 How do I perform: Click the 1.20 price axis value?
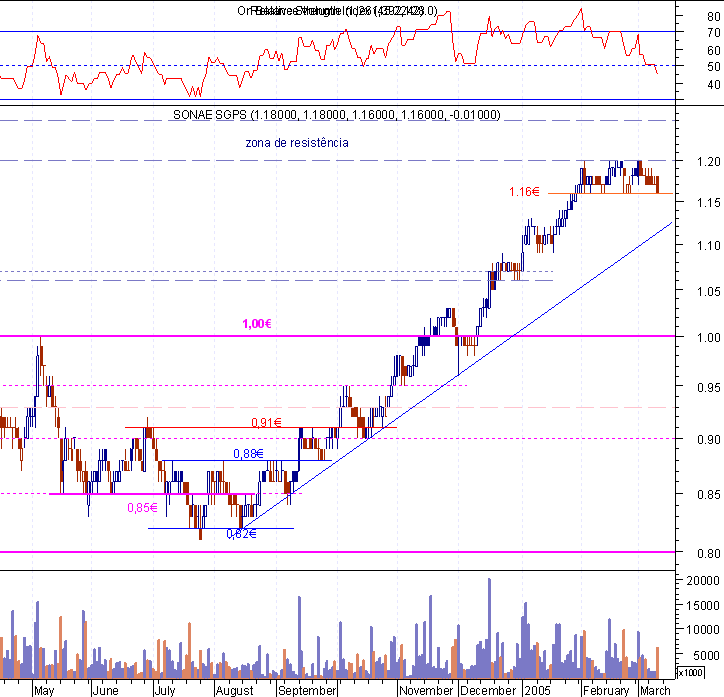coord(709,162)
